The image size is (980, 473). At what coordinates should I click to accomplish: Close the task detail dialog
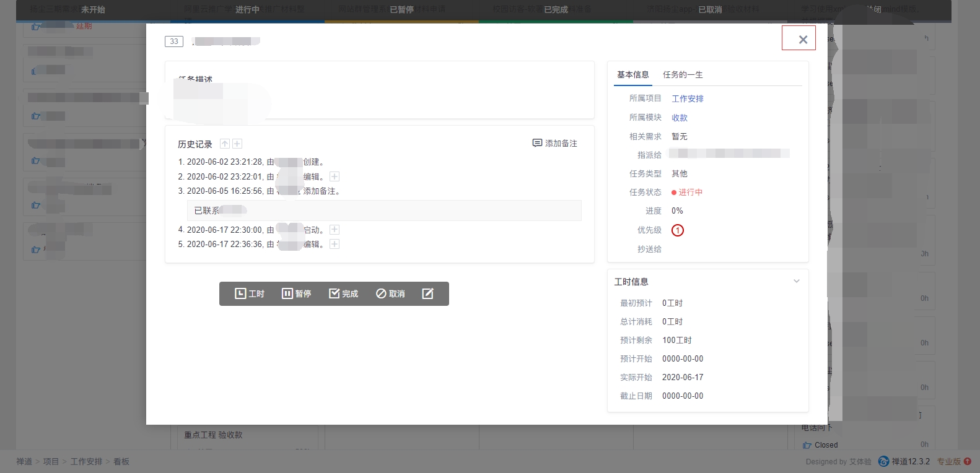tap(803, 40)
